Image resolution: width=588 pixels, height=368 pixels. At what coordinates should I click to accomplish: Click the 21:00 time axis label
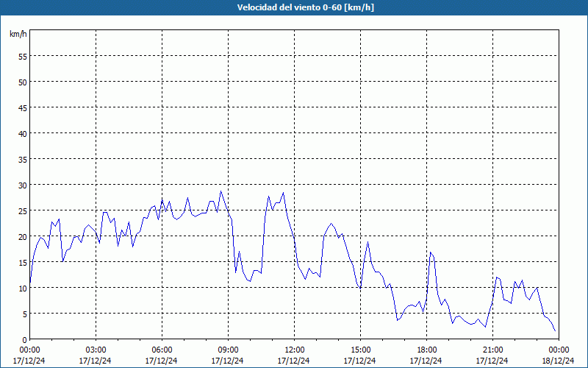coord(492,350)
